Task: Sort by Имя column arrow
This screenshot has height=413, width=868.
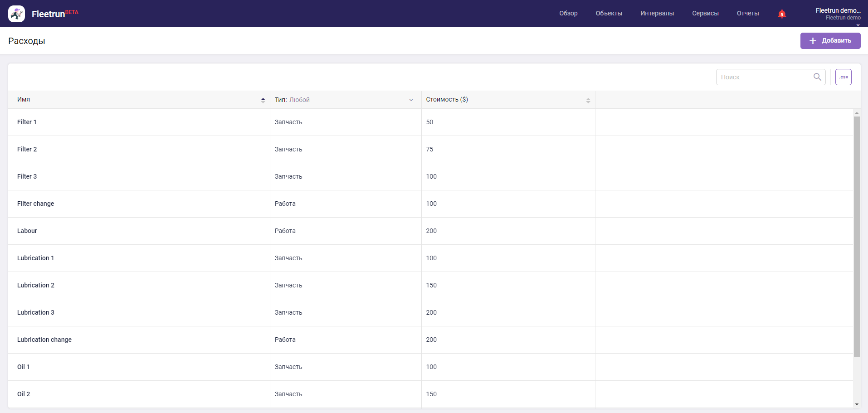Action: 263,100
